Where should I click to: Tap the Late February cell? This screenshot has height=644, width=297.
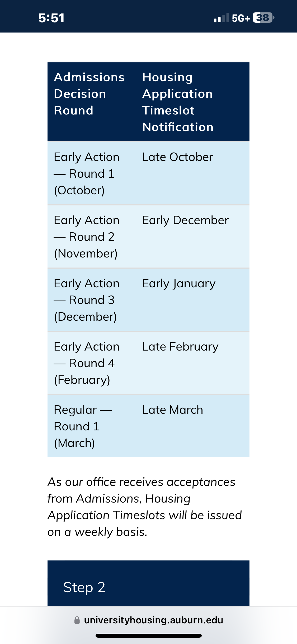[193, 363]
